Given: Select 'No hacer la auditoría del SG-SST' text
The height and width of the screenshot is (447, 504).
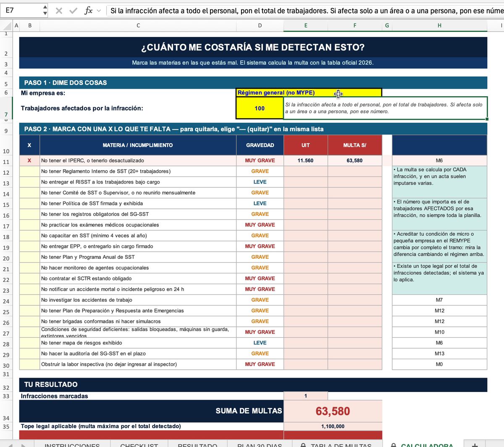Looking at the screenshot, I should (93, 354).
